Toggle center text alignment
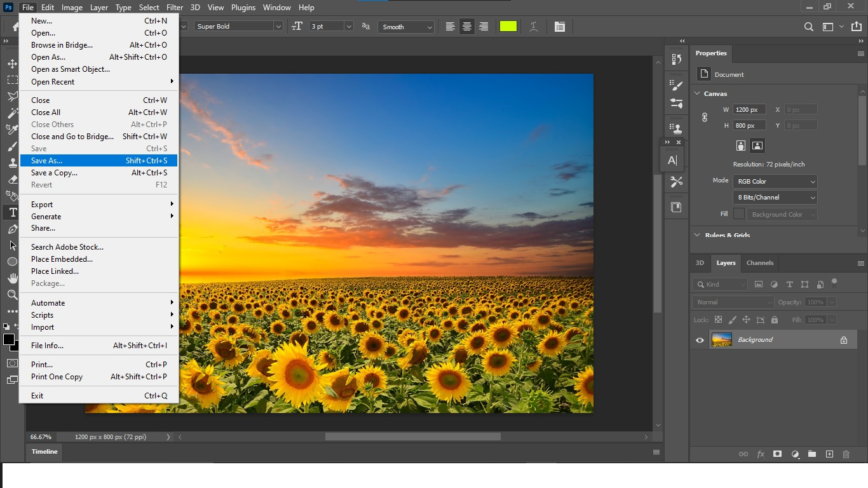The height and width of the screenshot is (488, 868). coord(466,26)
